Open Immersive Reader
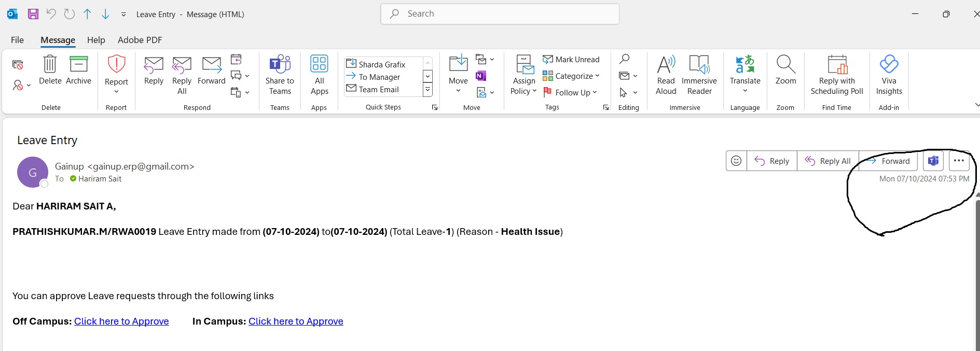980x351 pixels. (699, 64)
